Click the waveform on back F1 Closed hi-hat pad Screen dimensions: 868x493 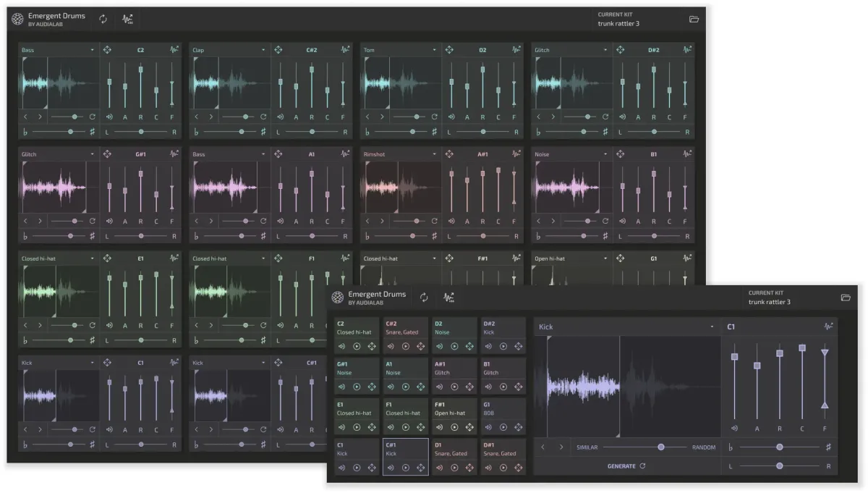click(229, 291)
